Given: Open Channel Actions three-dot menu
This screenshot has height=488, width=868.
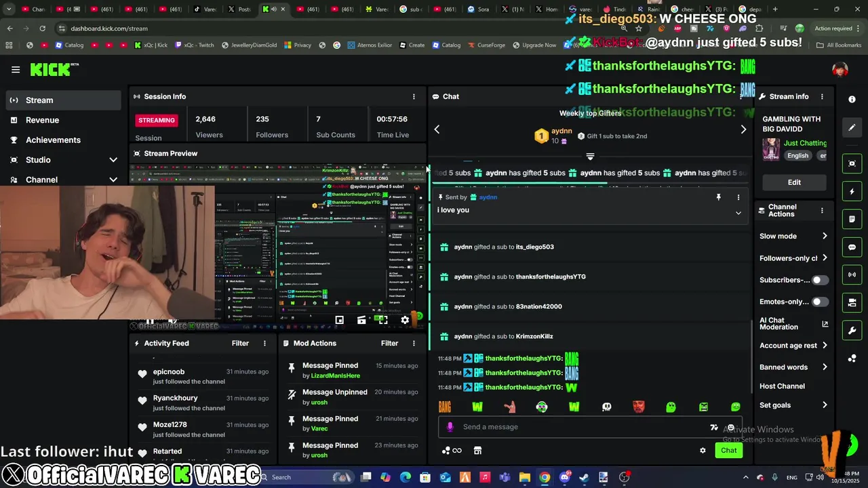Looking at the screenshot, I should 822,210.
